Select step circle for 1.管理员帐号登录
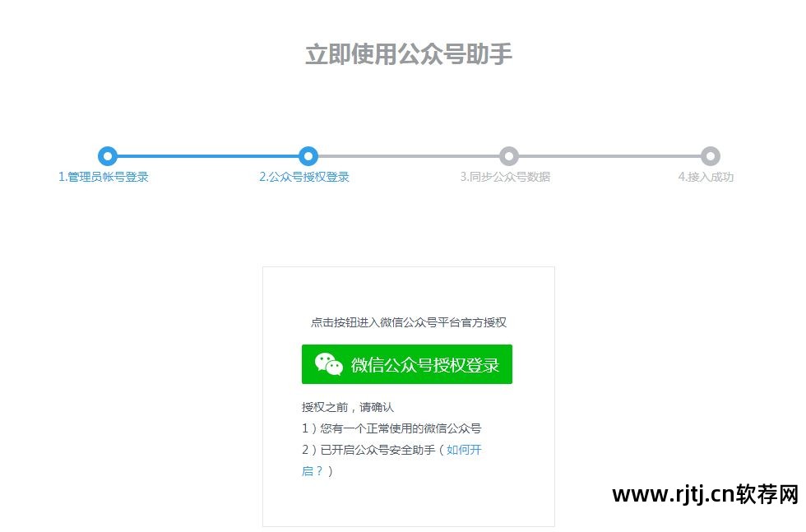The width and height of the screenshot is (806, 532). (x=108, y=155)
